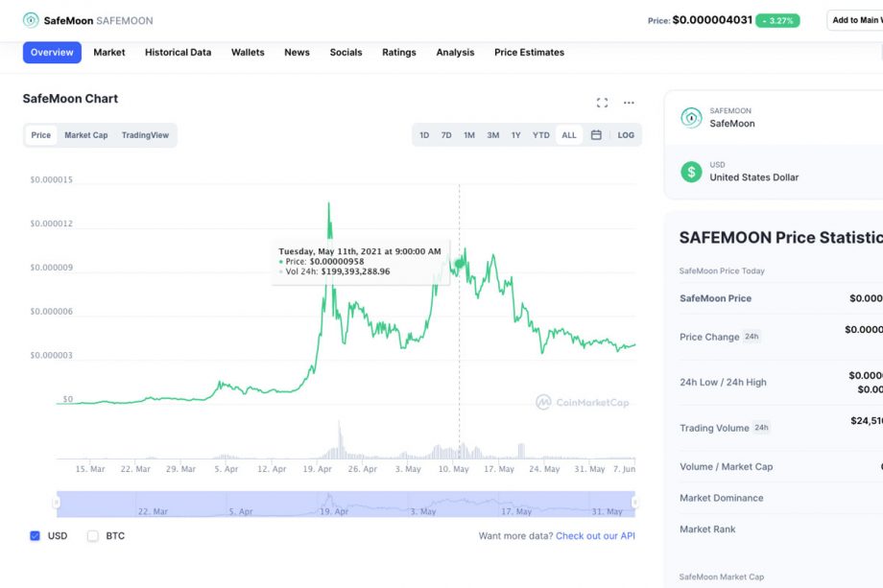883x588 pixels.
Task: Follow the "Check out our API" link
Action: tap(595, 536)
